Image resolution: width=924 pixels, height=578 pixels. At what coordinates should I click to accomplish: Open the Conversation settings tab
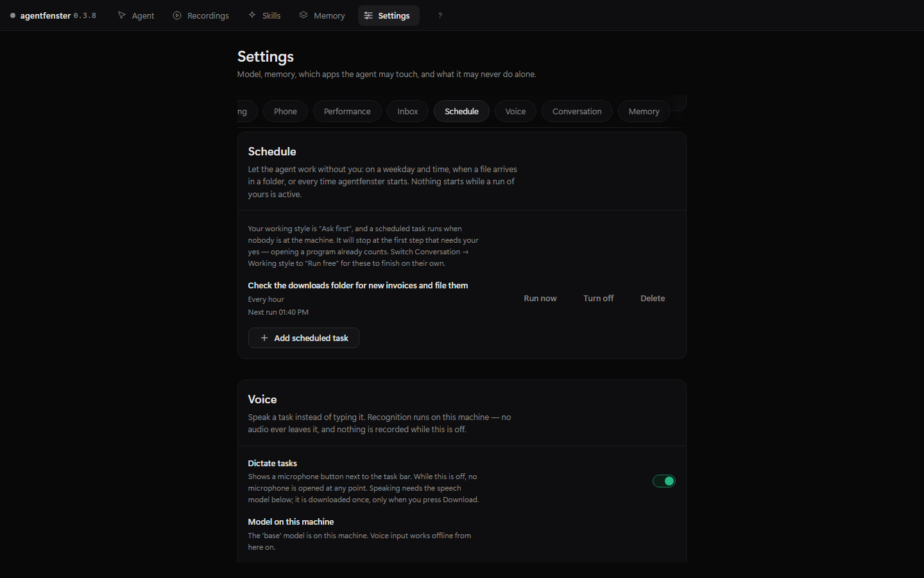click(x=577, y=111)
